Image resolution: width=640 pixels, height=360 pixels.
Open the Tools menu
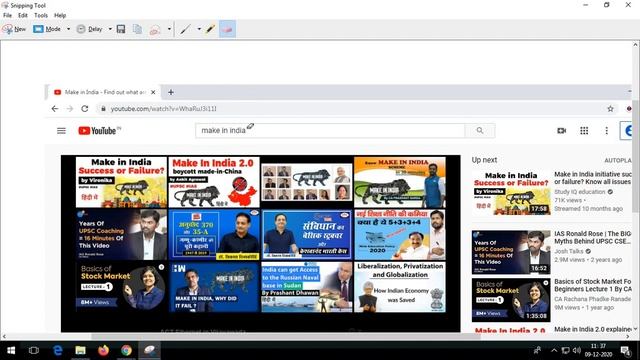(41, 15)
